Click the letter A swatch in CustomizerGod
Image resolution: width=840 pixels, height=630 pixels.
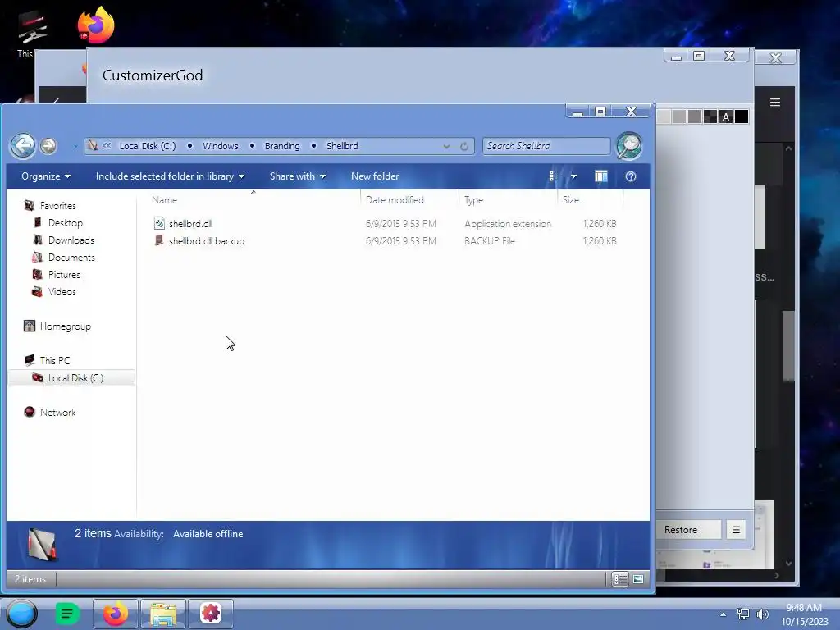726,116
